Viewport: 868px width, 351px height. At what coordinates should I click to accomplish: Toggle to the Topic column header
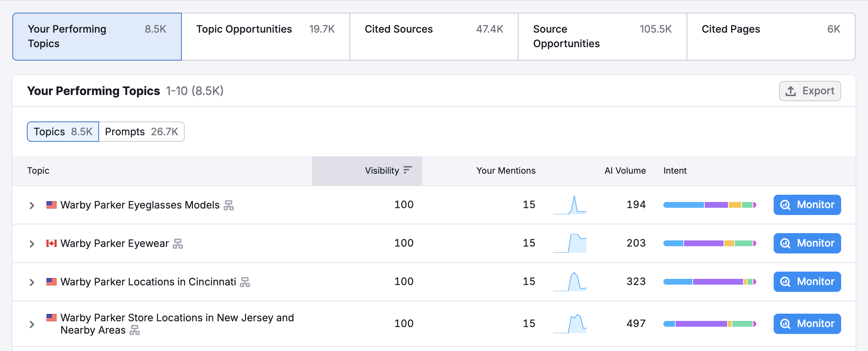coord(38,170)
